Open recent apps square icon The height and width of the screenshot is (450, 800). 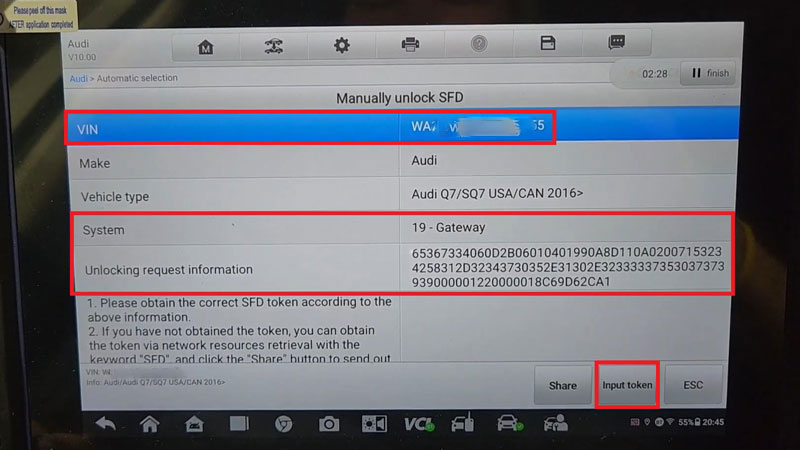239,424
